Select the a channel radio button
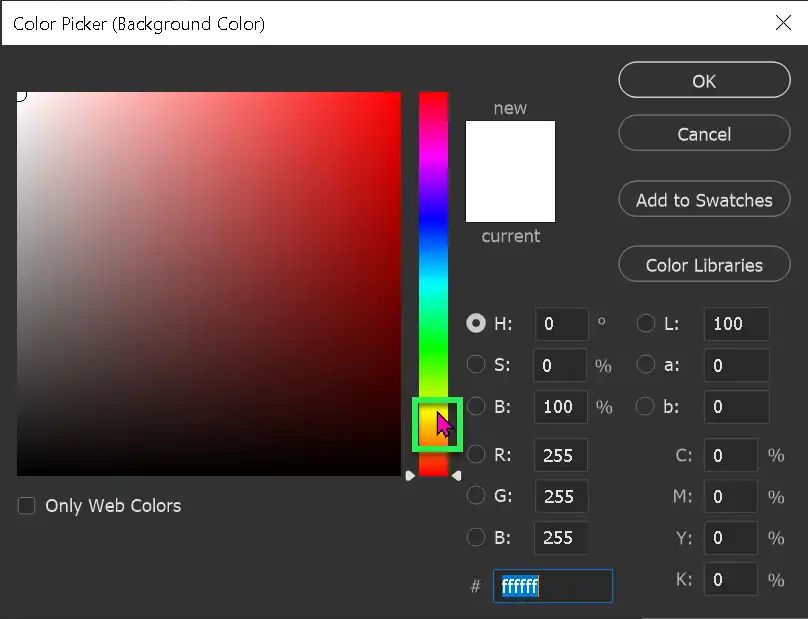The width and height of the screenshot is (808, 619). (646, 365)
